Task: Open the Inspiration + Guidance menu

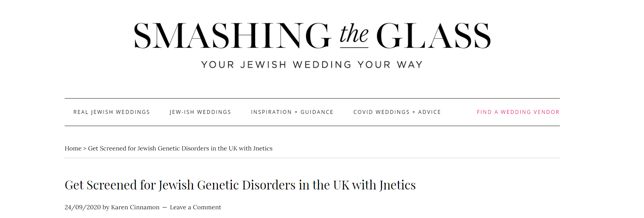Action: point(292,112)
